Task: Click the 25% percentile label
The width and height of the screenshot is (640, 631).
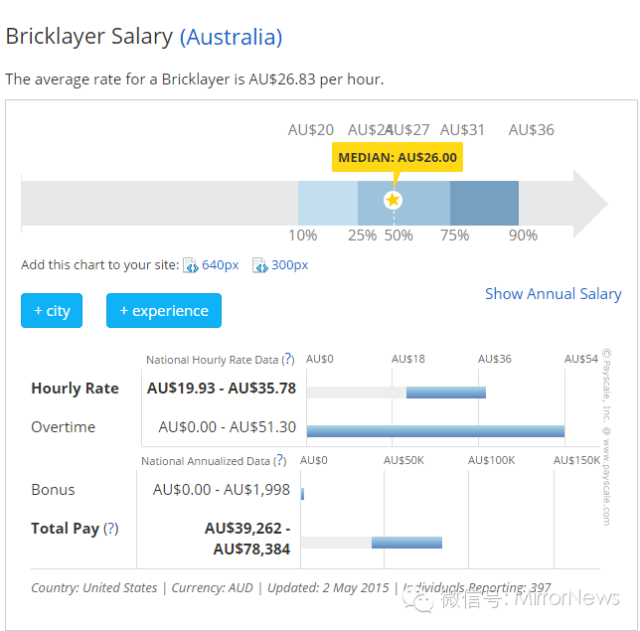Action: click(362, 235)
